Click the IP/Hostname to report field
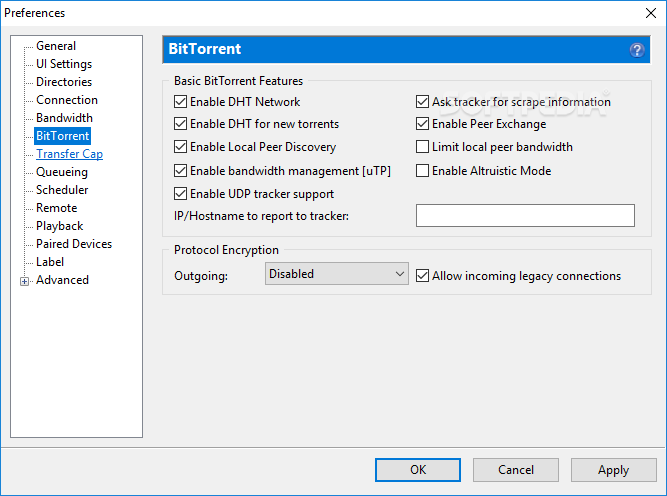The height and width of the screenshot is (496, 667). tap(525, 215)
